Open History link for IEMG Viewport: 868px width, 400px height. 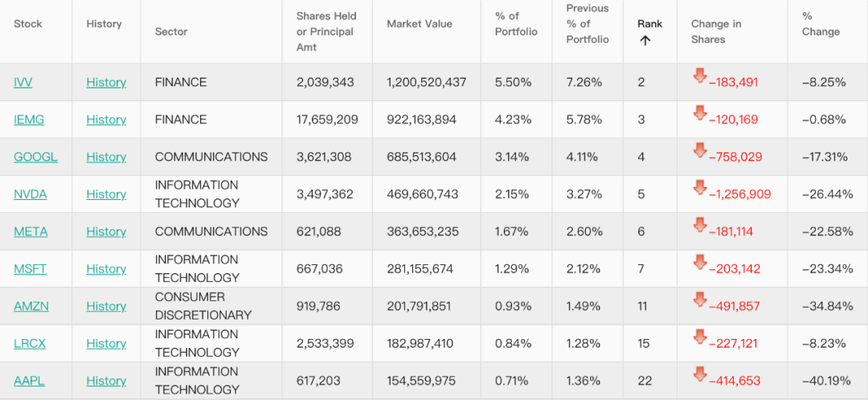click(106, 120)
